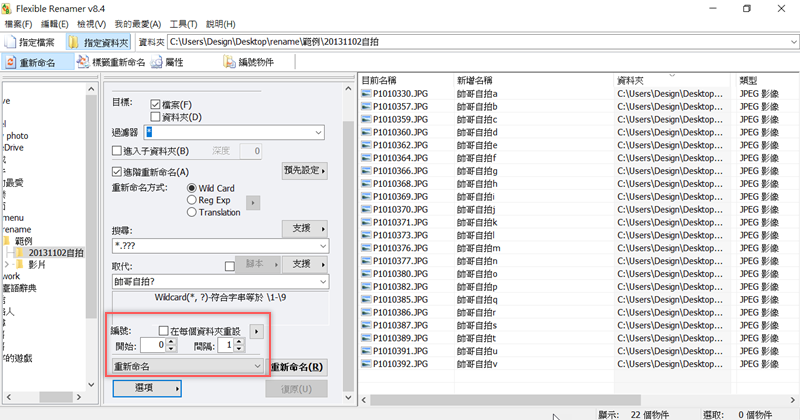The height and width of the screenshot is (420, 800).
Task: Select file P1010369.JPG icon
Action: (366, 196)
